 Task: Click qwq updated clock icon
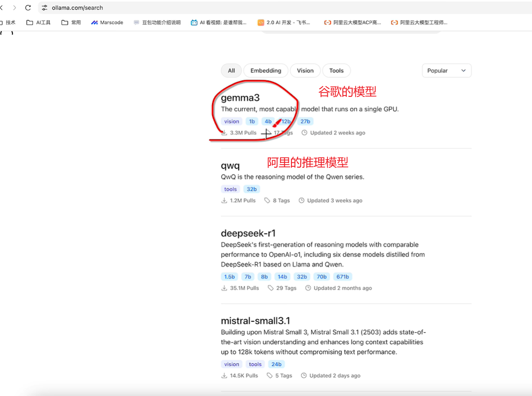(302, 200)
